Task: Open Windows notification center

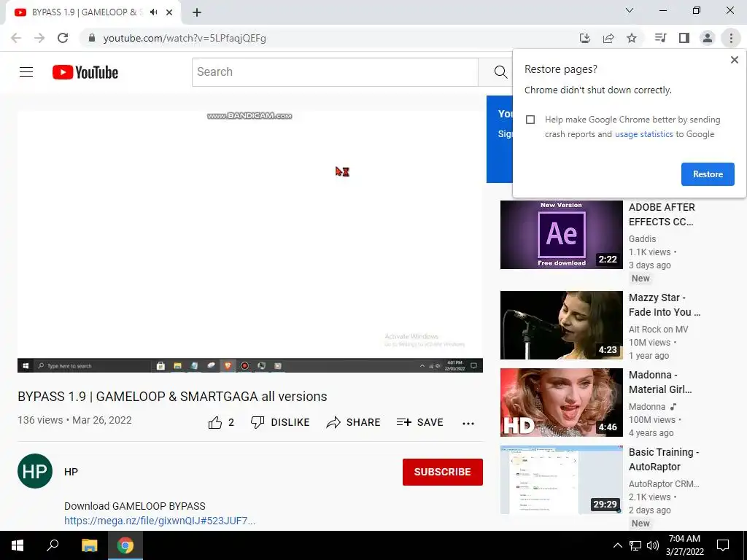Action: [x=723, y=545]
